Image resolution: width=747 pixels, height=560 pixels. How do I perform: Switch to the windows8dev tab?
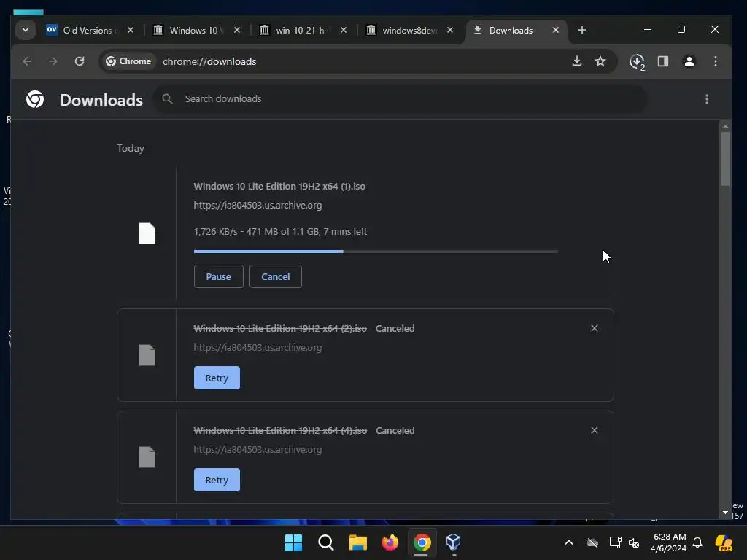(410, 30)
